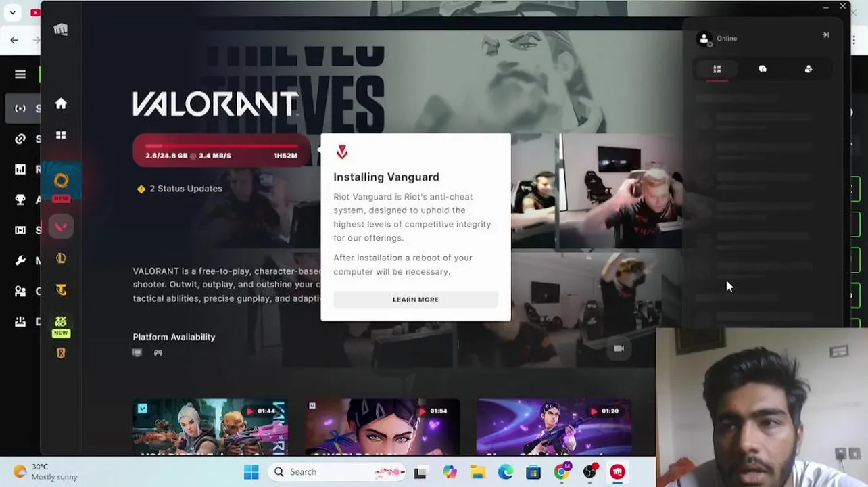Click the browser back arrow
Image resolution: width=868 pixels, height=487 pixels.
[14, 40]
